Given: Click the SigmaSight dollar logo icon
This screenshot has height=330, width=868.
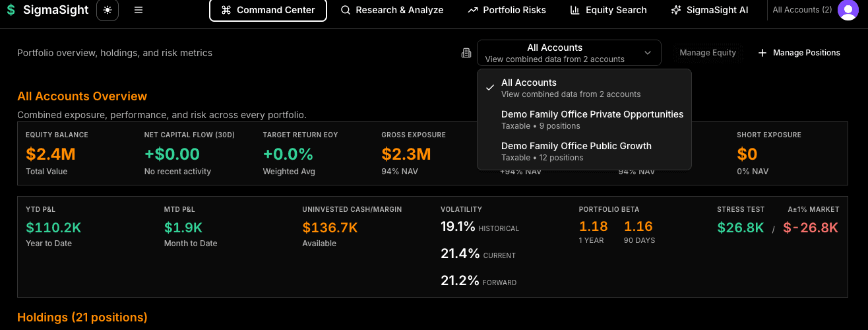Looking at the screenshot, I should click(x=11, y=11).
